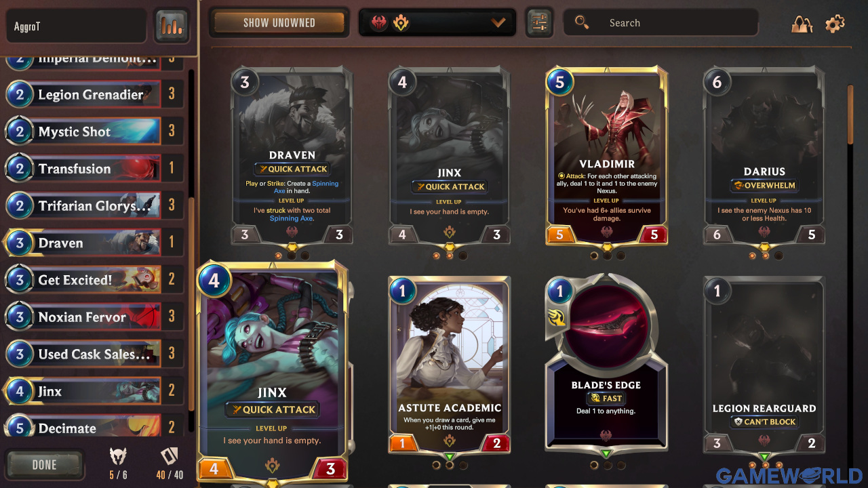Open the card collection icon beside the gear
The height and width of the screenshot is (488, 868).
pyautogui.click(x=802, y=24)
